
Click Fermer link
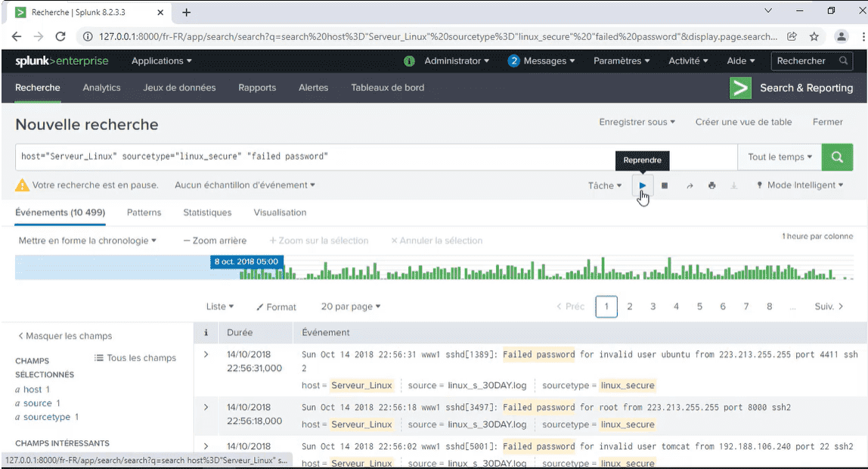(x=828, y=122)
